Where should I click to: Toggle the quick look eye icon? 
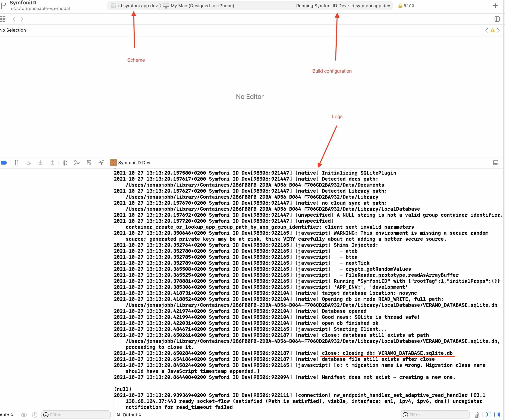point(24,415)
